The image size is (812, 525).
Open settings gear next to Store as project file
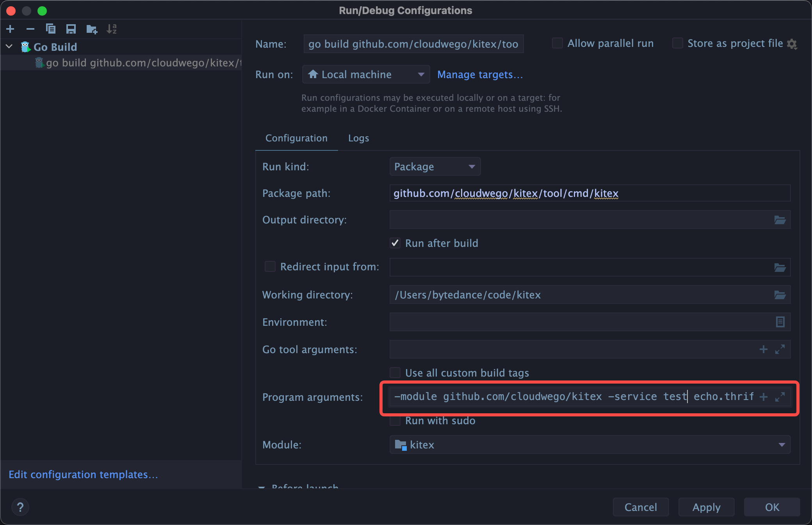point(792,43)
